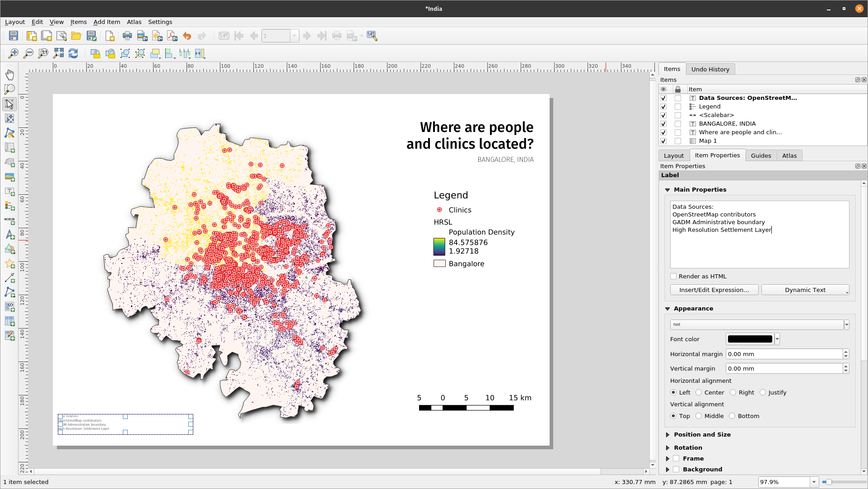Switch to Undo History tab
The width and height of the screenshot is (868, 489).
tap(710, 69)
